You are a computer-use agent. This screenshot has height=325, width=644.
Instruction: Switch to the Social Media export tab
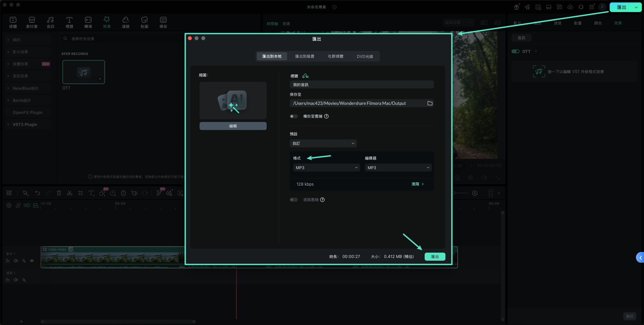tap(335, 56)
